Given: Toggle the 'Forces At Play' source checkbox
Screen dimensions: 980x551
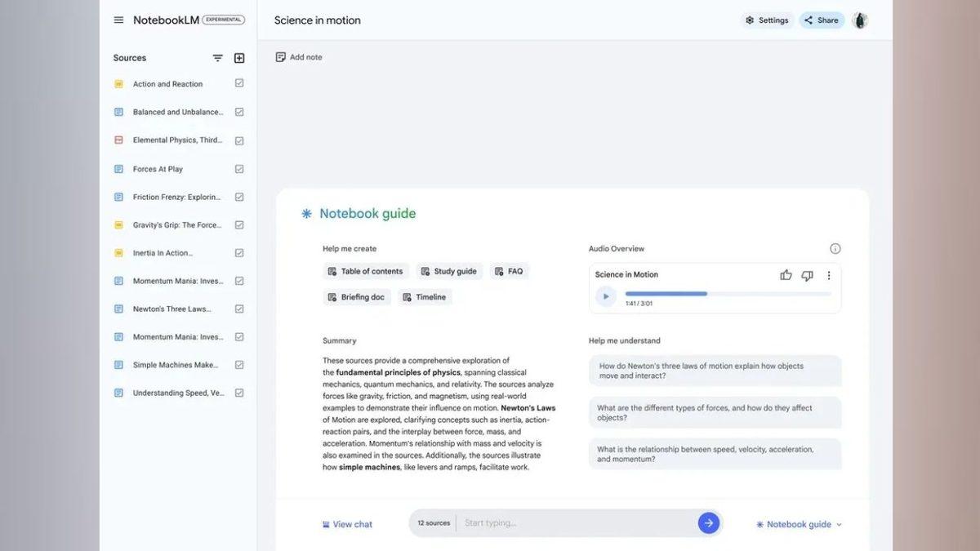Looking at the screenshot, I should pyautogui.click(x=238, y=168).
